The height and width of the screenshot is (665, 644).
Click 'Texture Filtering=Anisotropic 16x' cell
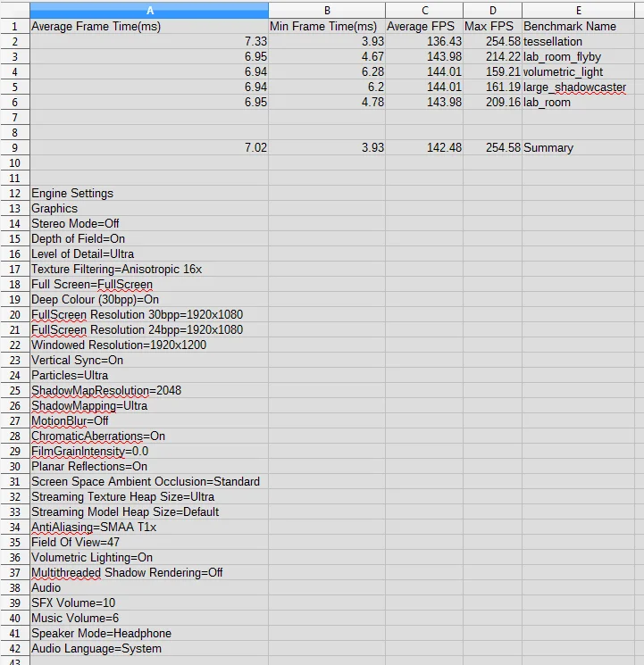149,270
